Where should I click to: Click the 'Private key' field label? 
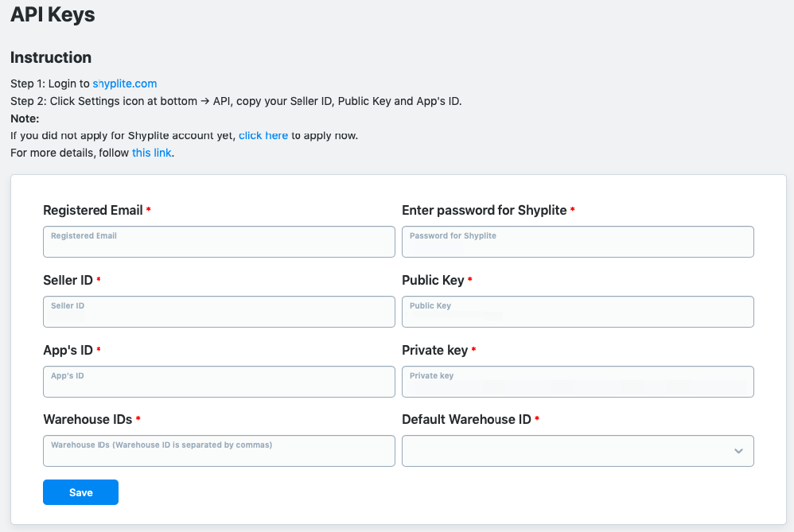pyautogui.click(x=434, y=350)
